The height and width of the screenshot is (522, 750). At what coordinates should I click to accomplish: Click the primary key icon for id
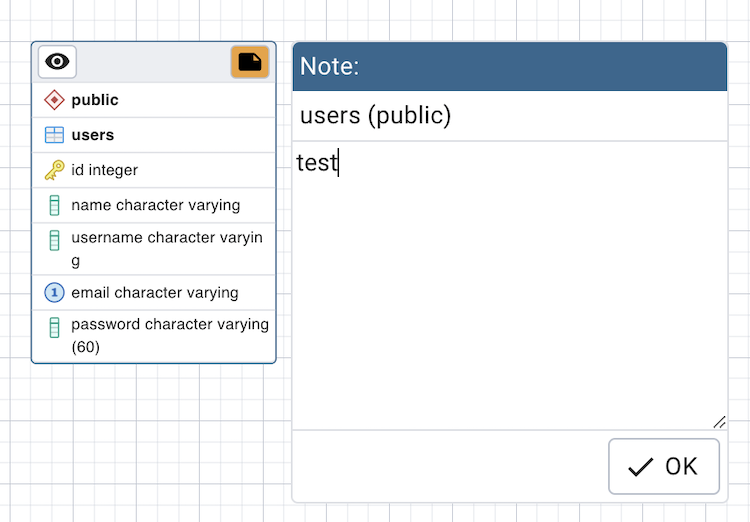[x=54, y=170]
